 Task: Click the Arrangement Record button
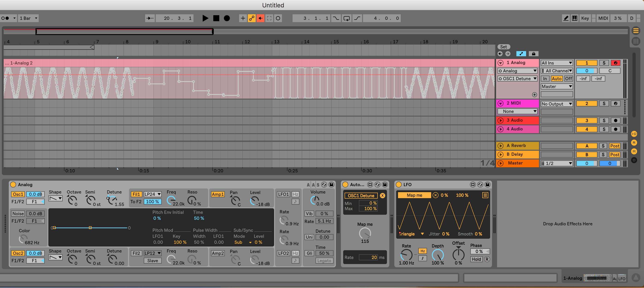click(227, 18)
